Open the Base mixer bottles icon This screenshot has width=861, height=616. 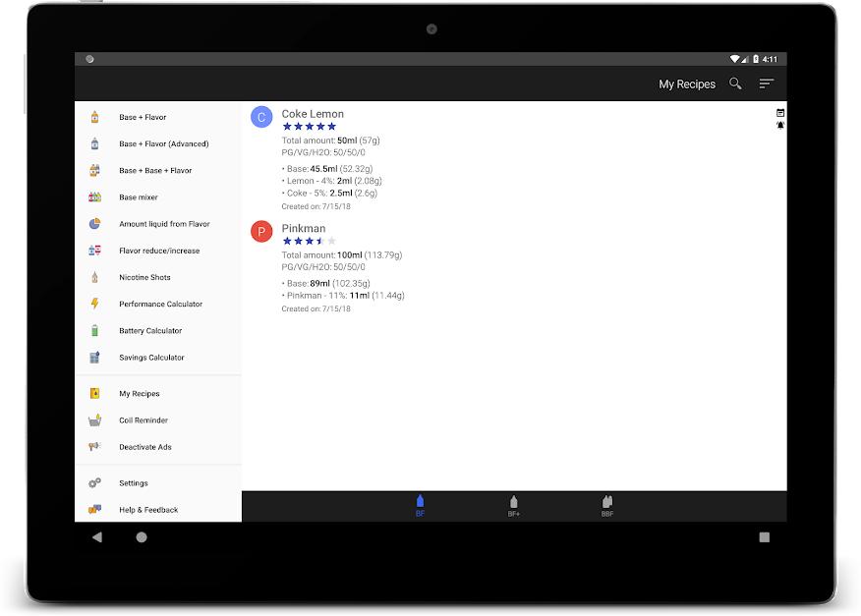94,196
